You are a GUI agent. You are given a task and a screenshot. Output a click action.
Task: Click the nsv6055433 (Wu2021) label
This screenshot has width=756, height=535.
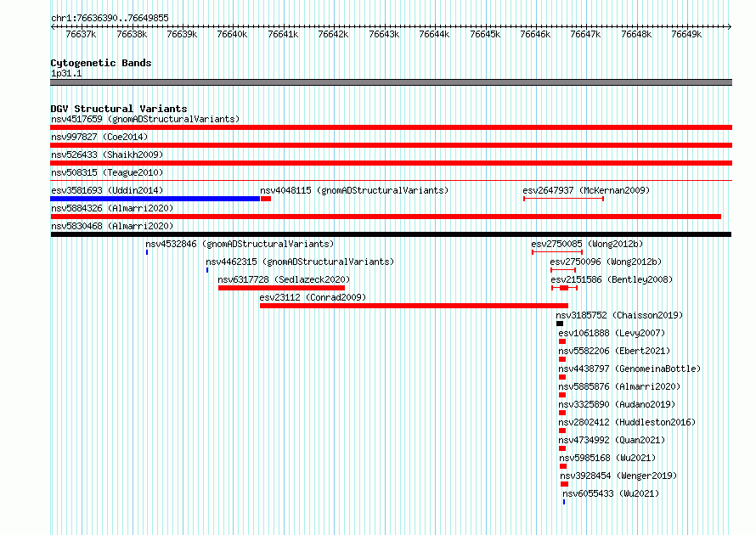coord(611,493)
